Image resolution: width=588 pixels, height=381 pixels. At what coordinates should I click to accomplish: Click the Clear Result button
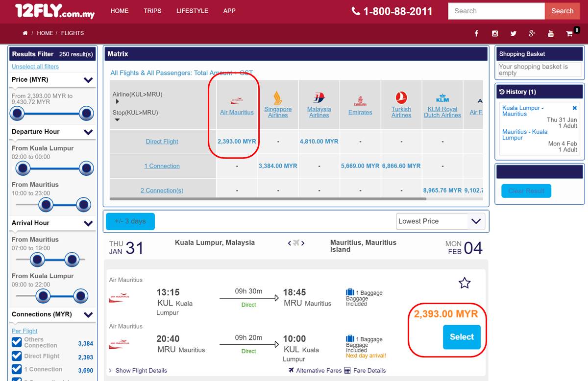click(526, 191)
